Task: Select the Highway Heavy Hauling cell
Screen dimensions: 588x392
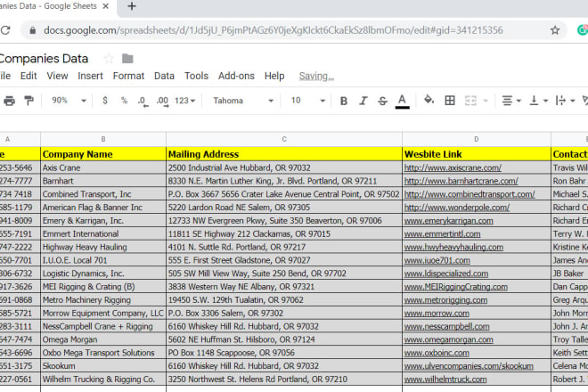Action: point(103,247)
